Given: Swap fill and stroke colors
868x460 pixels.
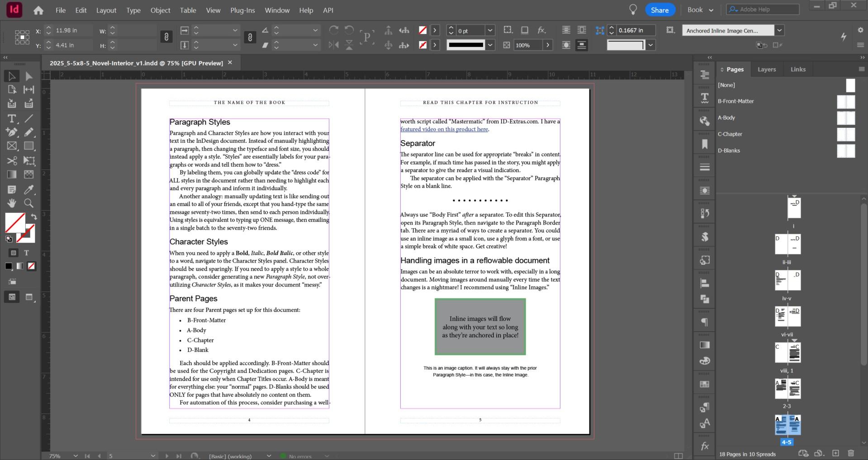Looking at the screenshot, I should click(33, 217).
